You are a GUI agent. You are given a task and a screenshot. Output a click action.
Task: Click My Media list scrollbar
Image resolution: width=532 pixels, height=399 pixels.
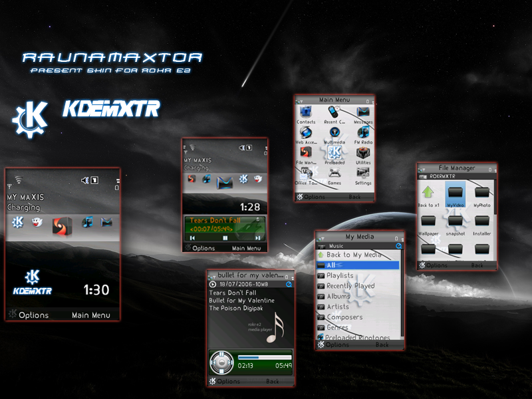click(402, 293)
